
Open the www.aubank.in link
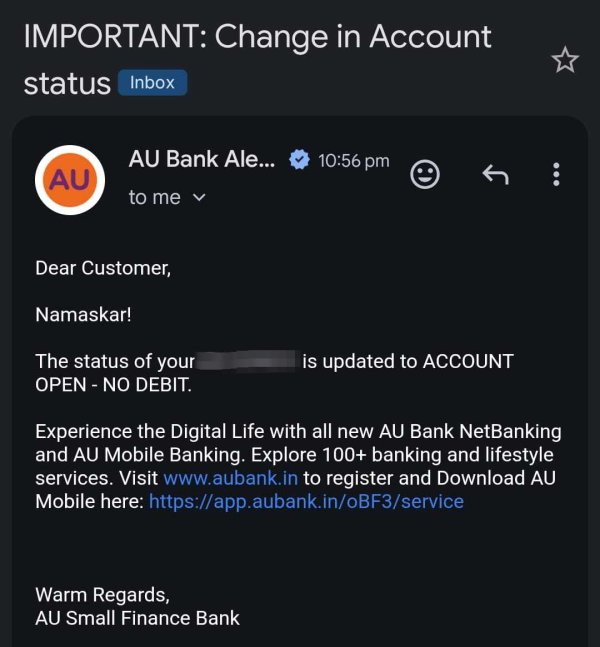231,478
